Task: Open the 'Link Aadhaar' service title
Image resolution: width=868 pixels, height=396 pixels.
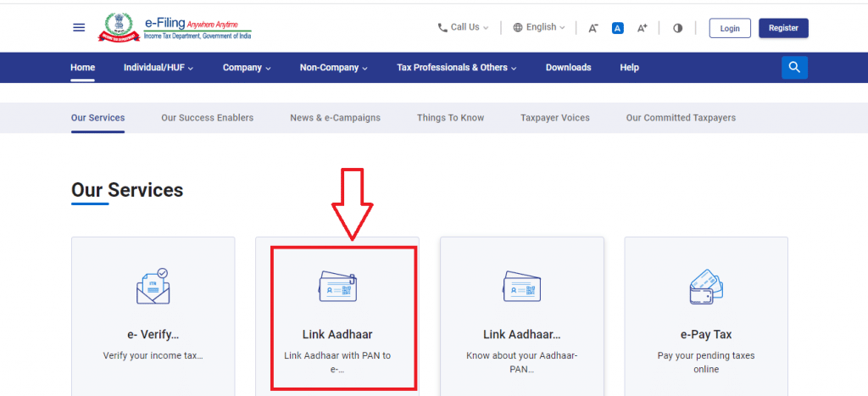Action: tap(337, 335)
